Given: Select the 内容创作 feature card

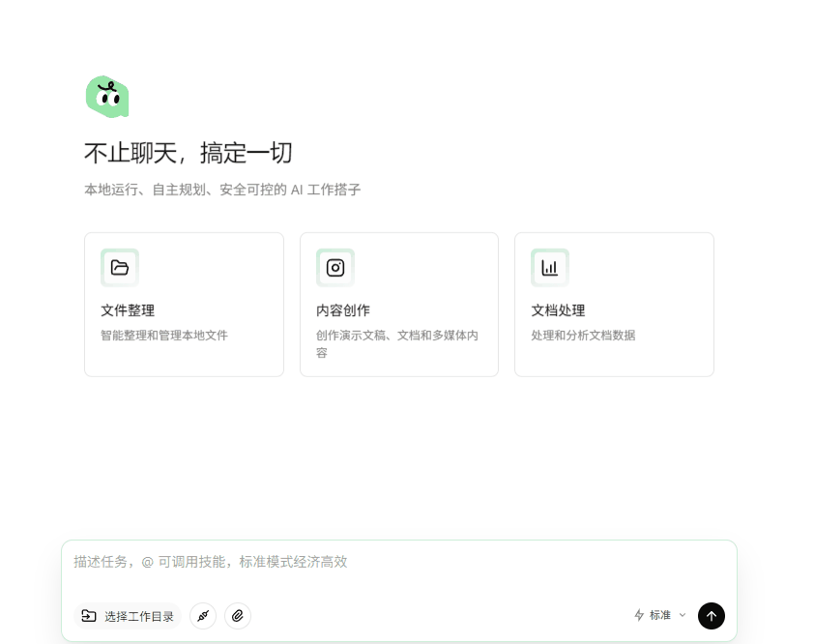Looking at the screenshot, I should (399, 304).
